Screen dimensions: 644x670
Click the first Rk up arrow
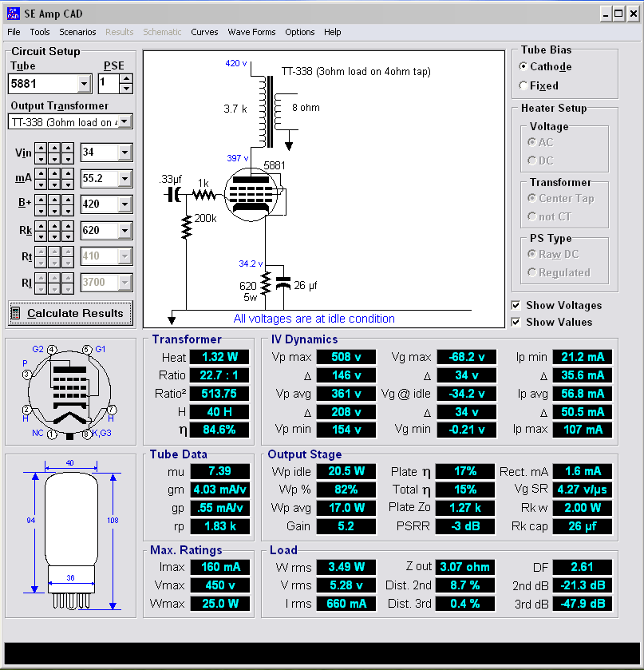click(41, 226)
